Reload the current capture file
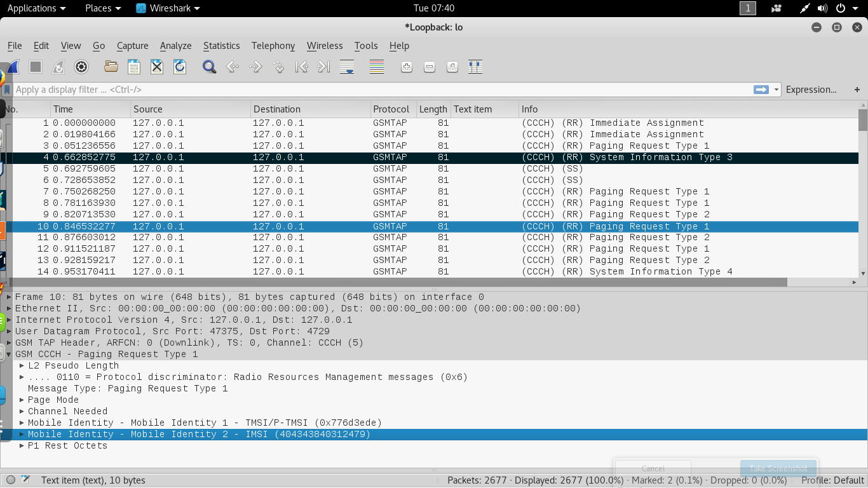This screenshot has width=868, height=488. pos(180,67)
